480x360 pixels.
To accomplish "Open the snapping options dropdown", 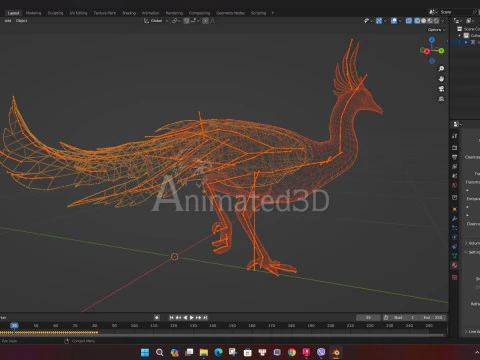I will click(195, 21).
